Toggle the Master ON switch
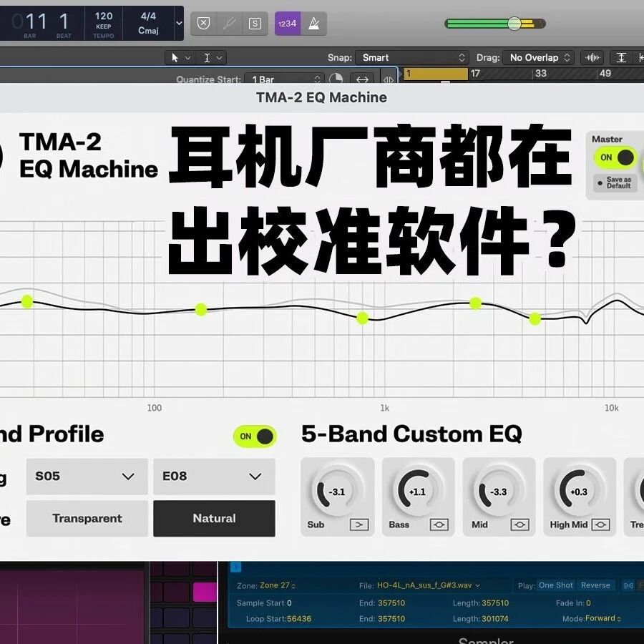Viewport: 644px width, 644px height. click(x=615, y=157)
